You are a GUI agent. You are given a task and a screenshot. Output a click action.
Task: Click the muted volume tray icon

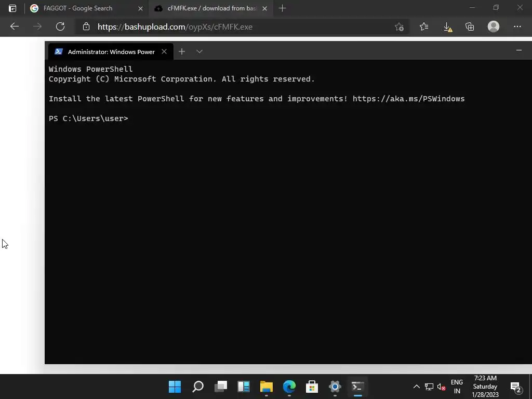pos(441,387)
